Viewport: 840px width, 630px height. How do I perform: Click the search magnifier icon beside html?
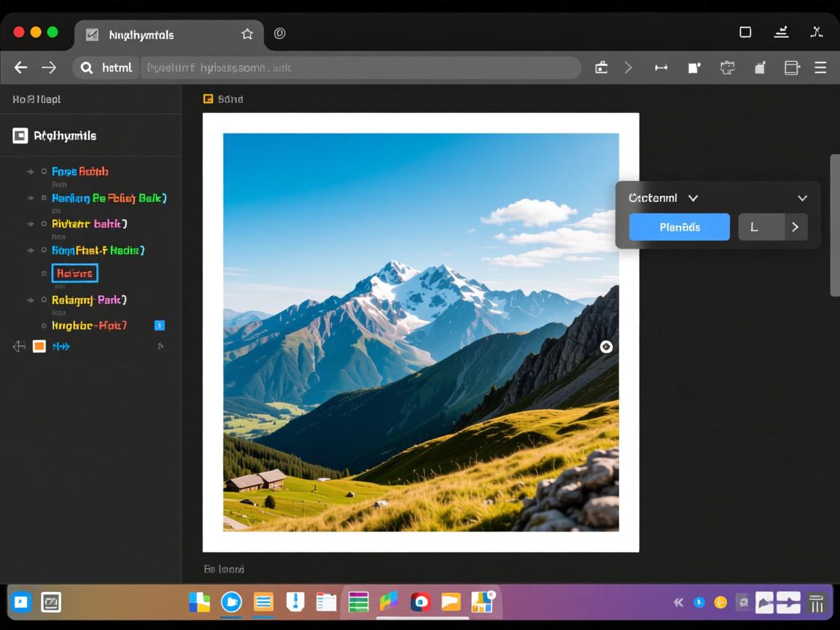[87, 68]
